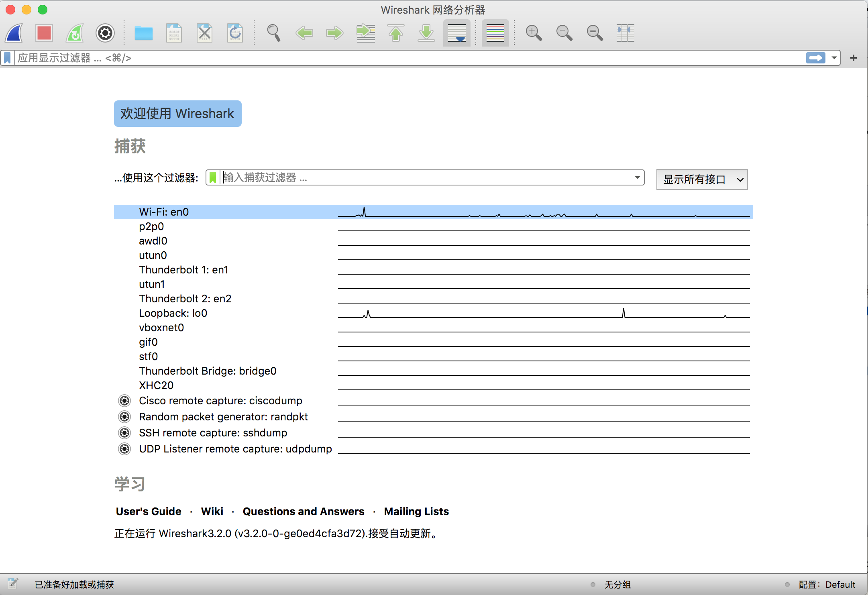Click the SSH remote capture settings gear
This screenshot has height=595, width=868.
(x=124, y=433)
